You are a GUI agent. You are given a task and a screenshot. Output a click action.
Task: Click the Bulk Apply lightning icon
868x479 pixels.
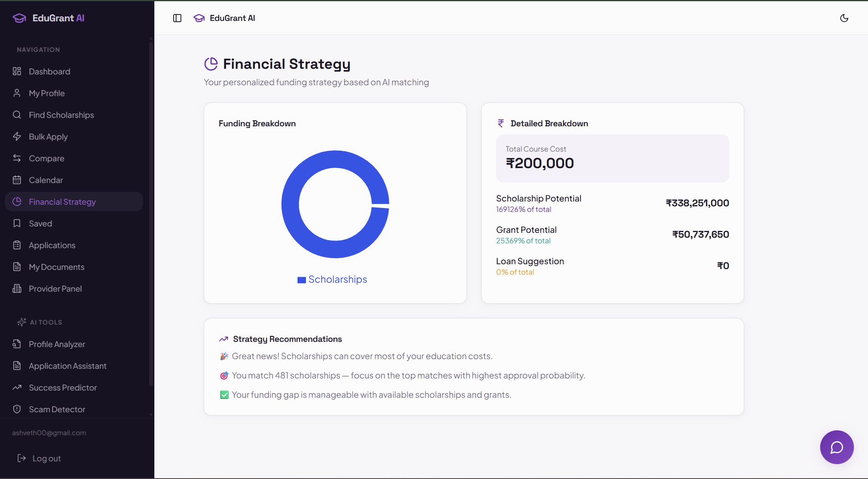point(17,136)
